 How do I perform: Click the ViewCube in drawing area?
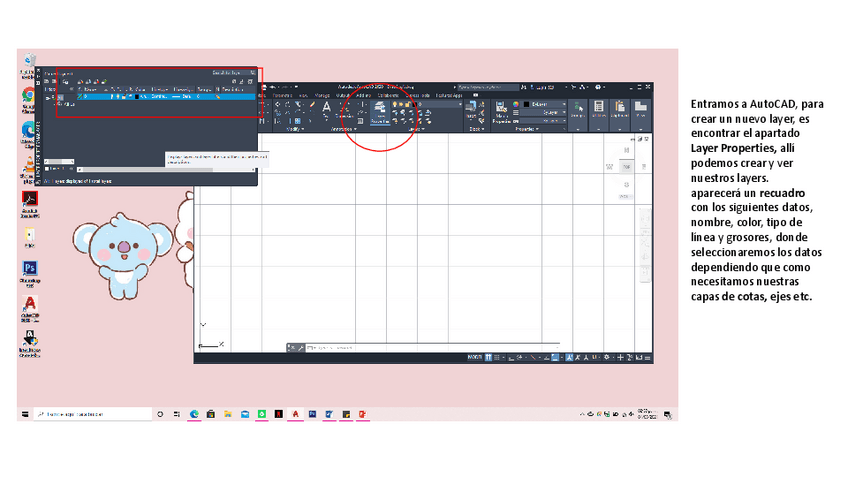[626, 167]
